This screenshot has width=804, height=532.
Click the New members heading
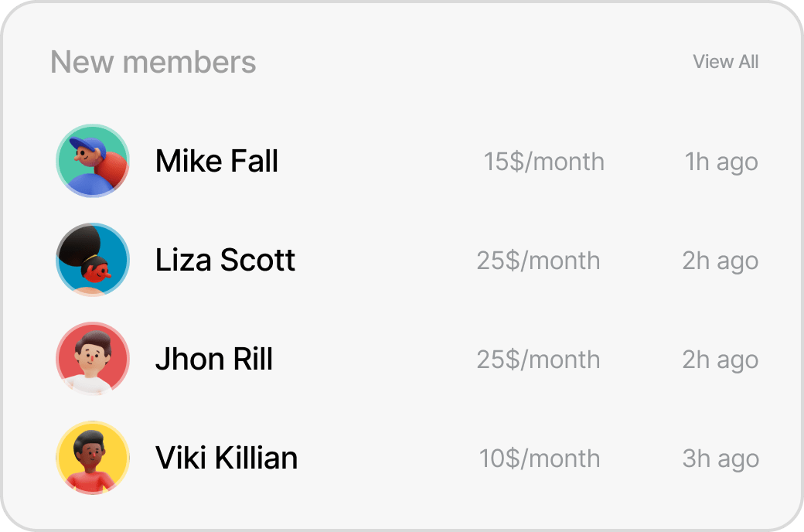click(x=153, y=62)
